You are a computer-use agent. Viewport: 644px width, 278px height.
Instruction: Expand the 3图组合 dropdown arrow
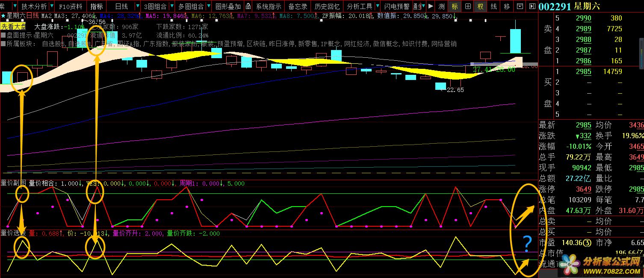171,6
